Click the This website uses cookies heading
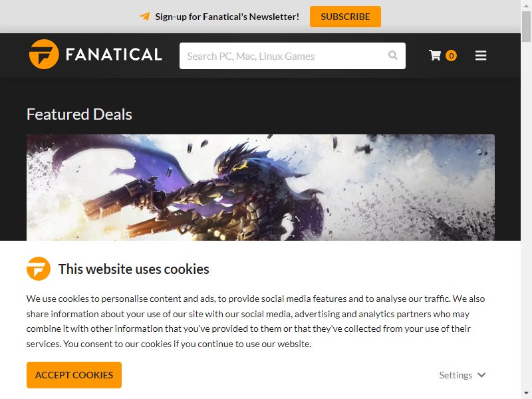This screenshot has width=532, height=399. [134, 269]
